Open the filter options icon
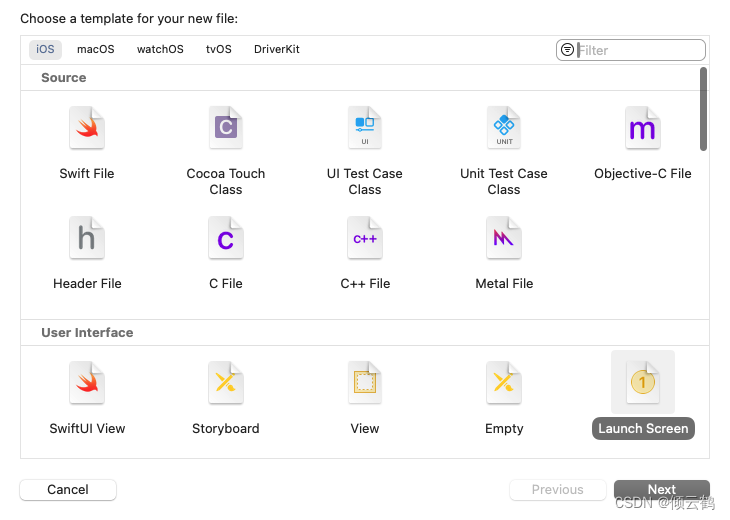The width and height of the screenshot is (730, 520). click(567, 49)
